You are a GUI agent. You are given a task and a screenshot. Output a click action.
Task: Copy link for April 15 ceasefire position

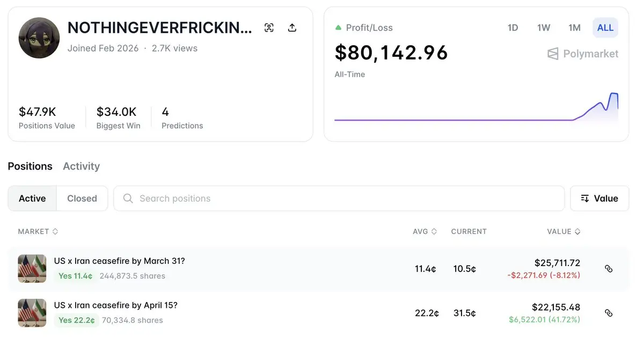(609, 313)
